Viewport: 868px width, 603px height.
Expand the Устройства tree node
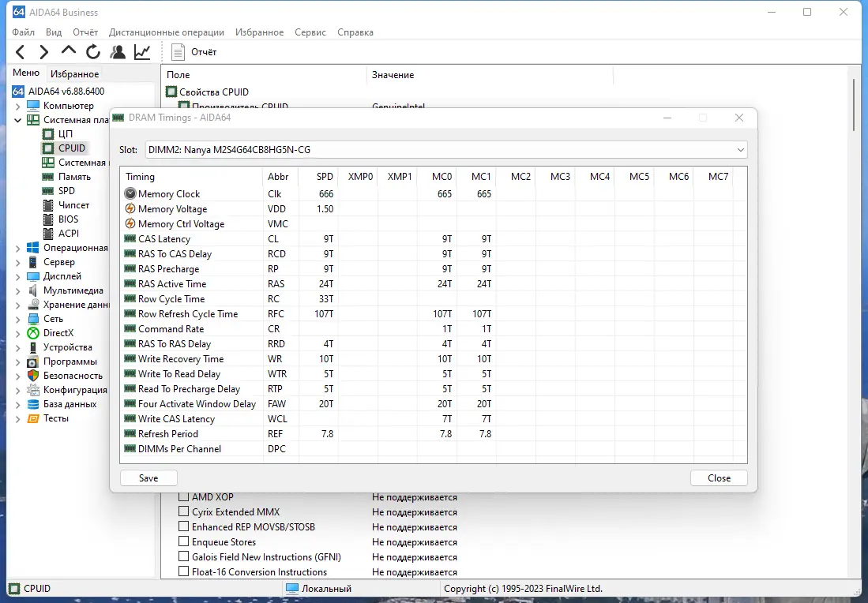coord(17,347)
